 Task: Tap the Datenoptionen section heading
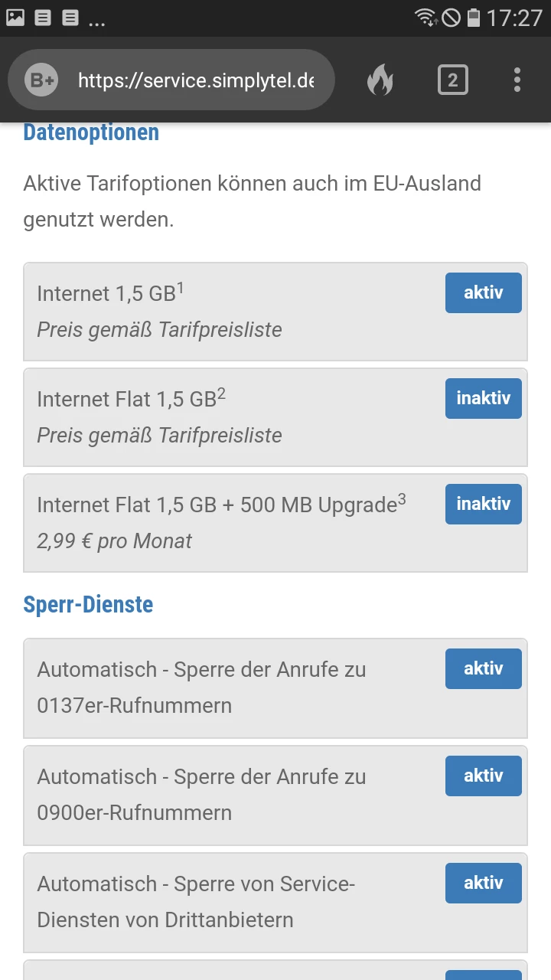pos(91,132)
